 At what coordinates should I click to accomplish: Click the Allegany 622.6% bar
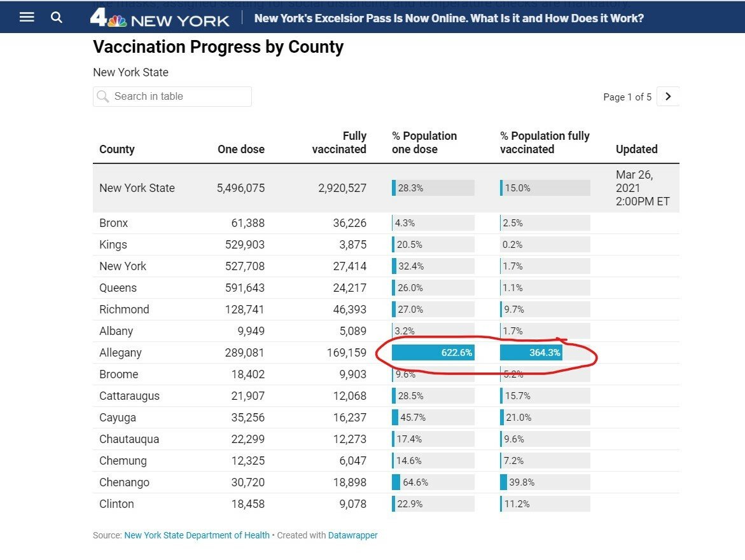click(x=433, y=353)
